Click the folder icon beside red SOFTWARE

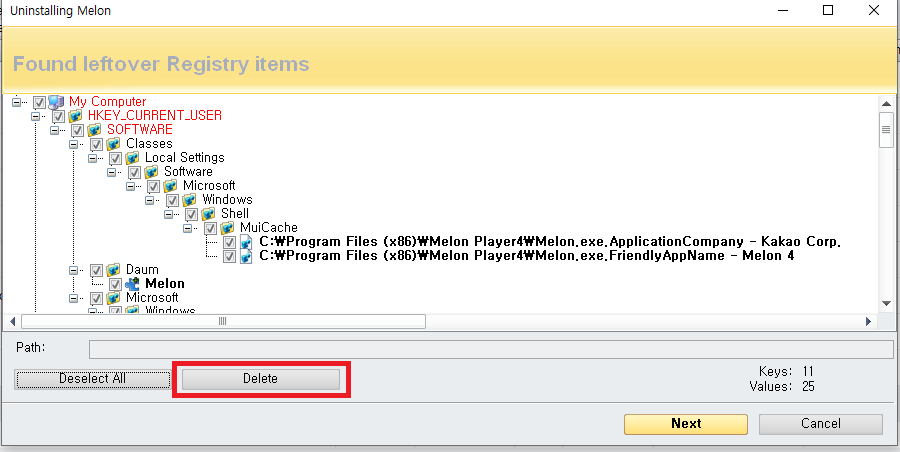tap(94, 130)
